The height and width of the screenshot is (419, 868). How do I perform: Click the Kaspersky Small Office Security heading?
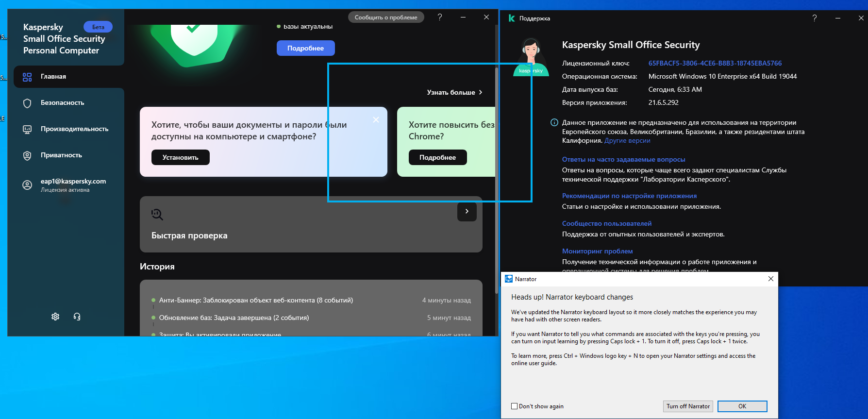[631, 45]
